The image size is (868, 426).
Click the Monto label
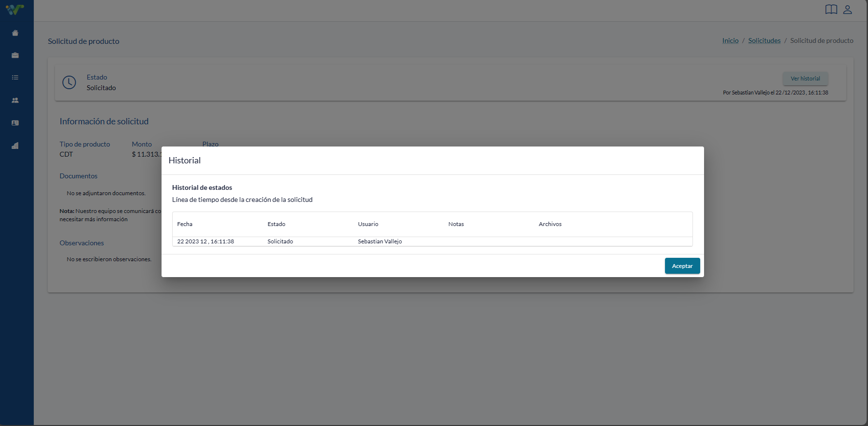142,144
